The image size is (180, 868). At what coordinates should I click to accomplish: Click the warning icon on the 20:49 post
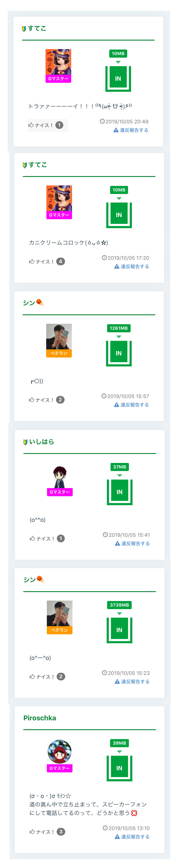(116, 130)
